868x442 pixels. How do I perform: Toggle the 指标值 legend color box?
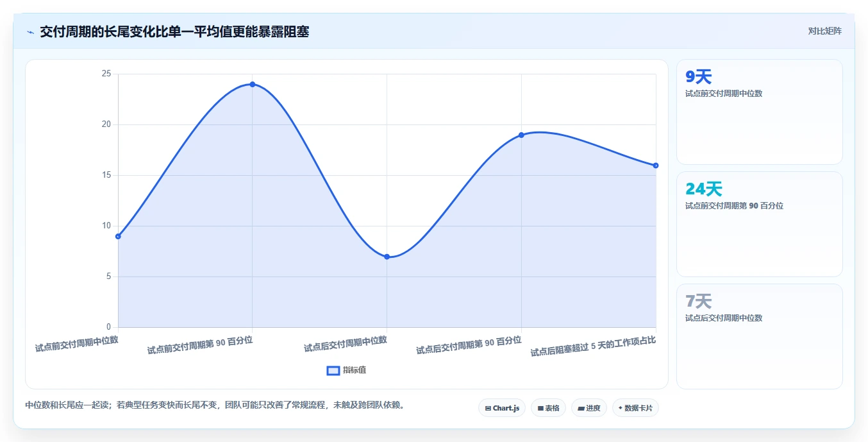click(x=333, y=370)
